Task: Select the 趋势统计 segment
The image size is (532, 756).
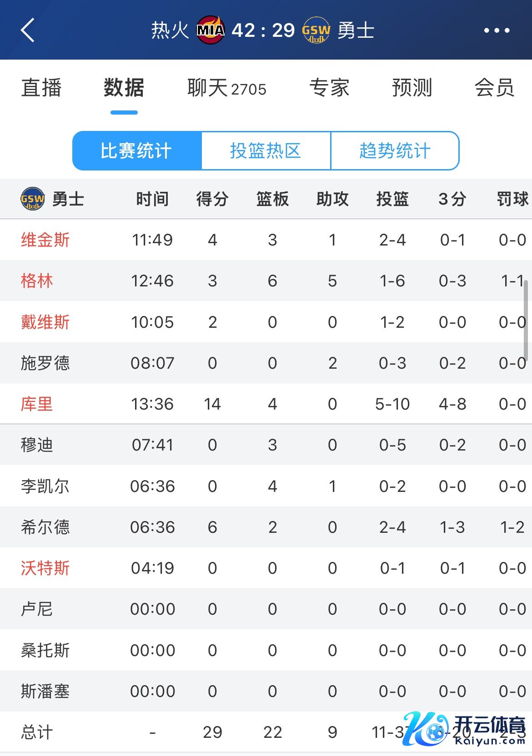Action: 395,151
